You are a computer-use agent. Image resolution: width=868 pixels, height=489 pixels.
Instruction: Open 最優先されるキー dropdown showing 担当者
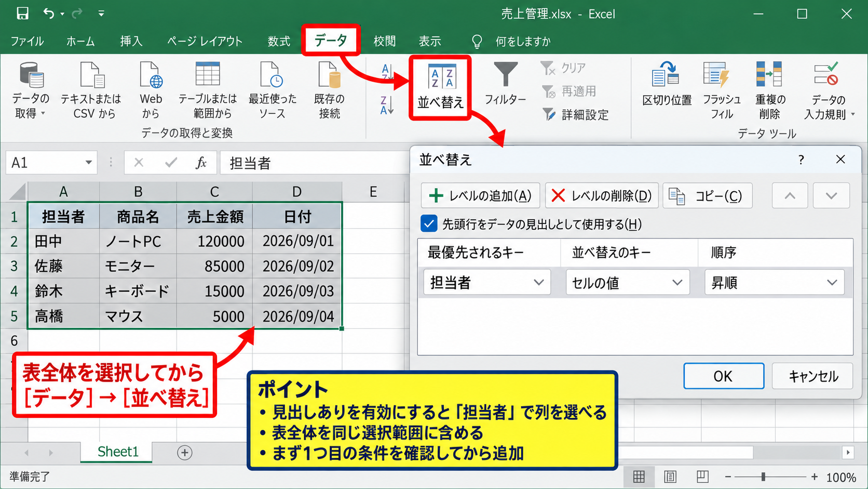click(487, 282)
